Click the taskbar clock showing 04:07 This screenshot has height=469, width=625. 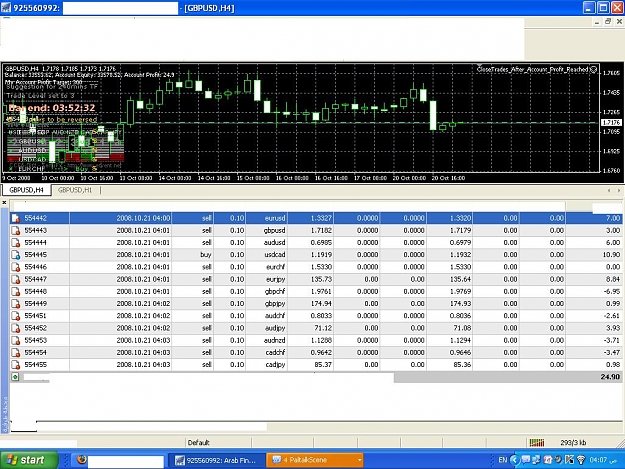tap(598, 460)
